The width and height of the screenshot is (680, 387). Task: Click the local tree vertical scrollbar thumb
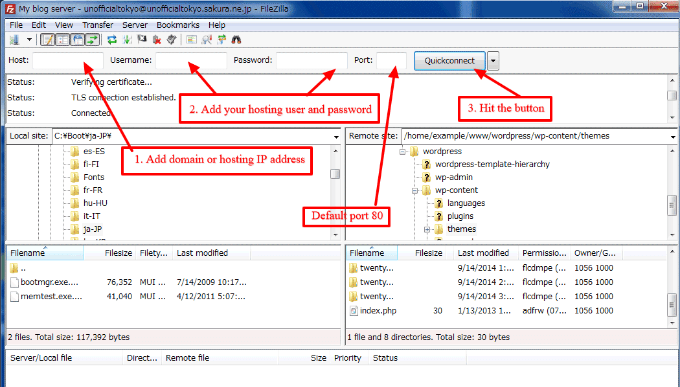coord(335,174)
